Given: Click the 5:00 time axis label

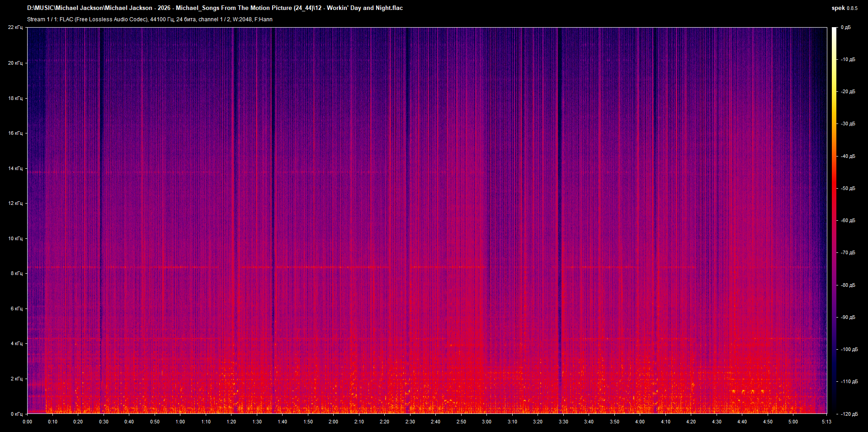Looking at the screenshot, I should [793, 422].
